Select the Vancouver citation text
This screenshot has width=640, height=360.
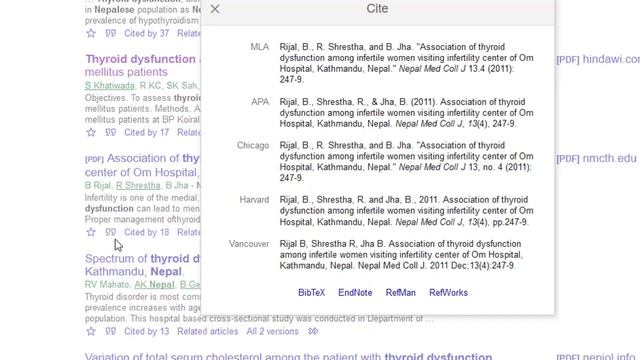click(402, 255)
